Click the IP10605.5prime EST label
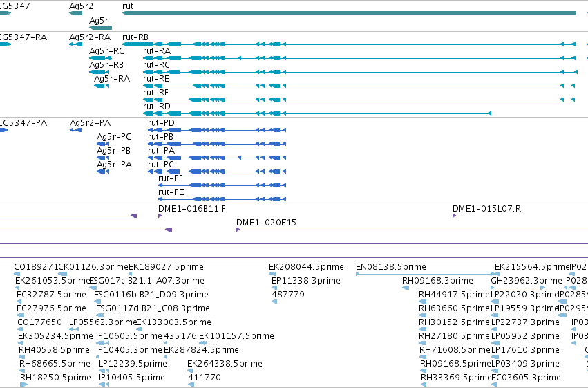 coord(129,337)
